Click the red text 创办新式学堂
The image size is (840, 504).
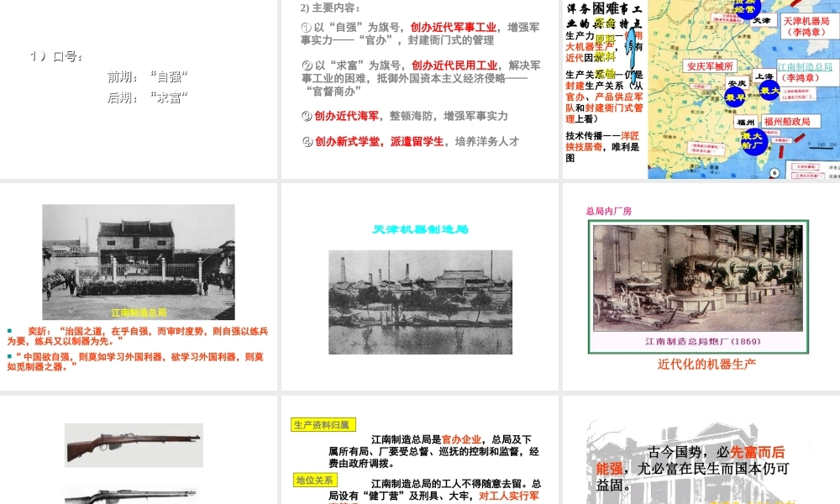click(x=347, y=141)
